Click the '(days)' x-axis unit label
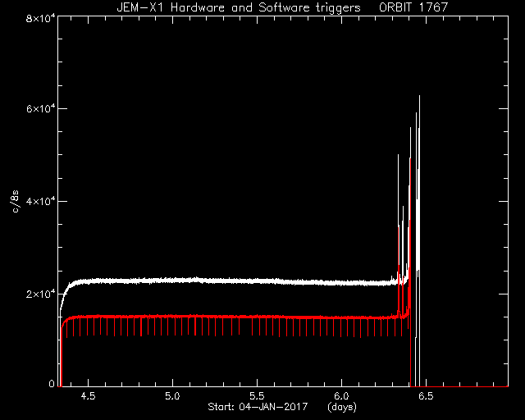The width and height of the screenshot is (525, 420). point(342,407)
